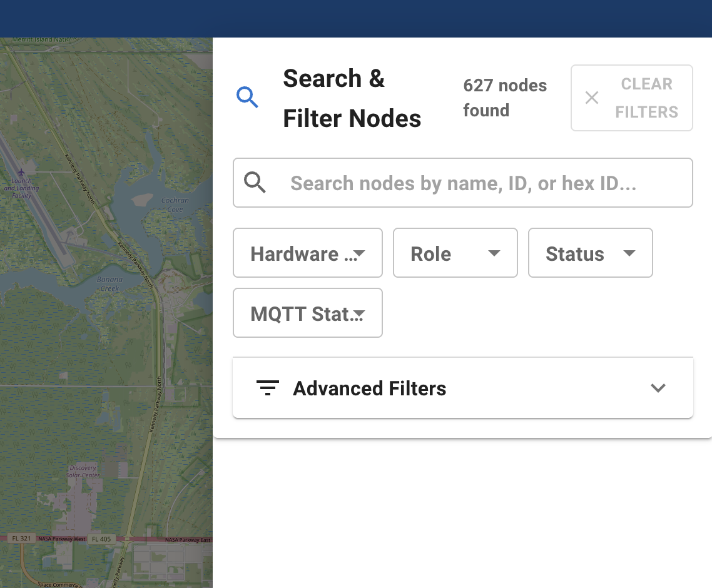Open the MQTT Status filter dropdown

[308, 313]
